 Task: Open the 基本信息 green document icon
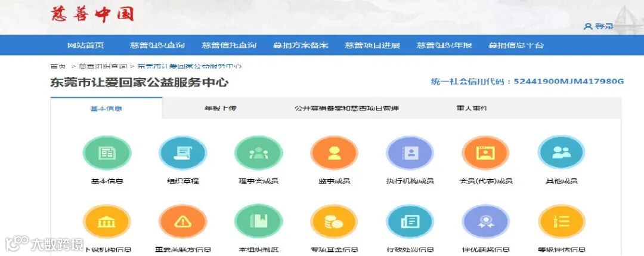click(107, 153)
